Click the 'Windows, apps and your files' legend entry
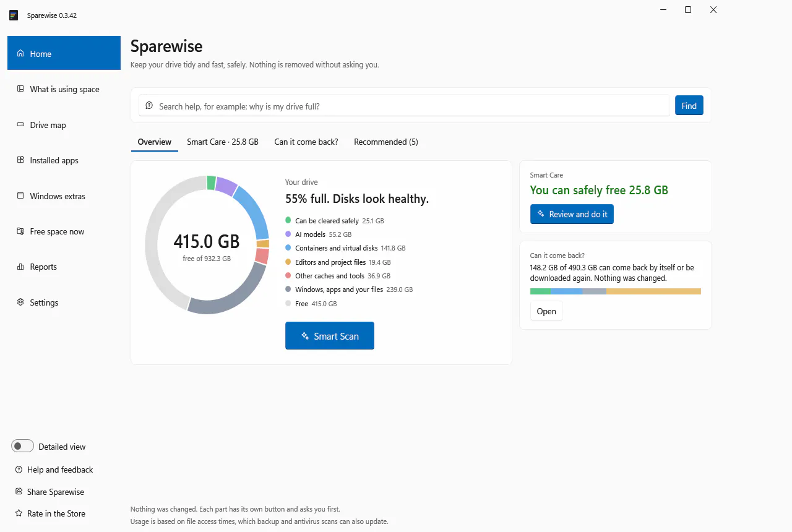This screenshot has width=792, height=532. [349, 290]
